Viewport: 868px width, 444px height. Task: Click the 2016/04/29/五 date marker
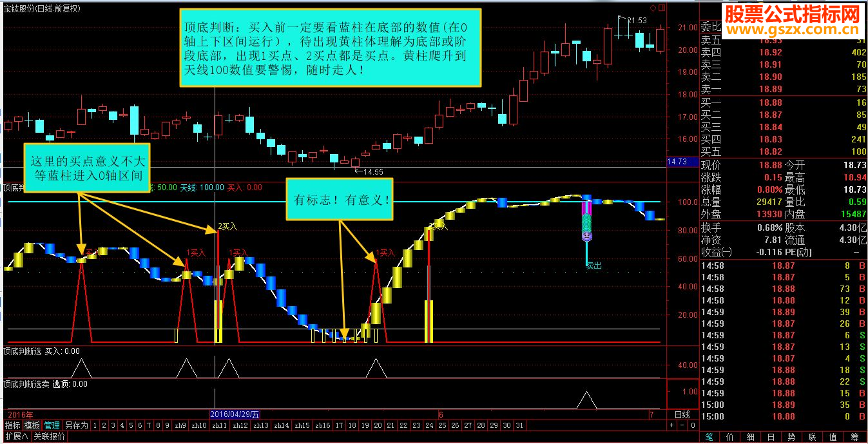(235, 414)
